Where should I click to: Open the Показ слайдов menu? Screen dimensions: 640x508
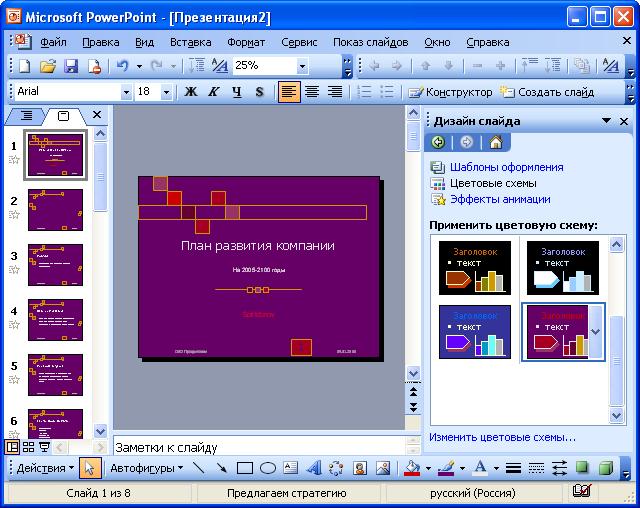pyautogui.click(x=370, y=42)
